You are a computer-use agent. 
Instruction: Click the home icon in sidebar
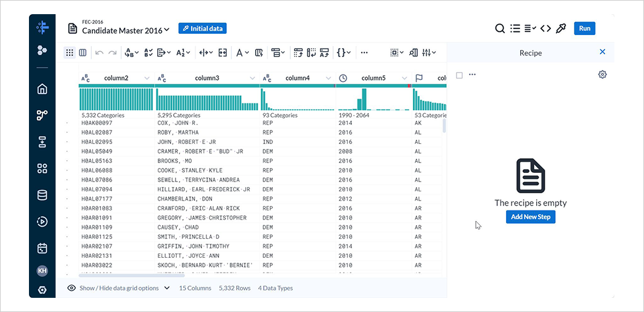pos(42,89)
